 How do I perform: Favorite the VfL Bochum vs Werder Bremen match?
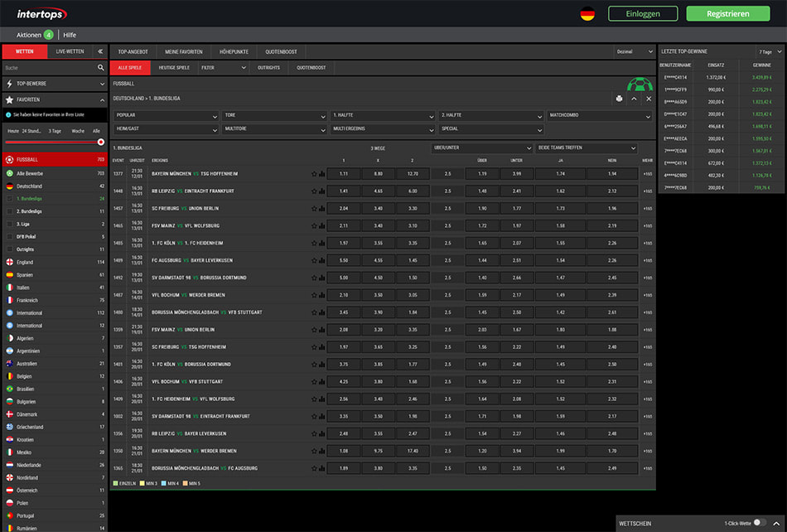[314, 295]
